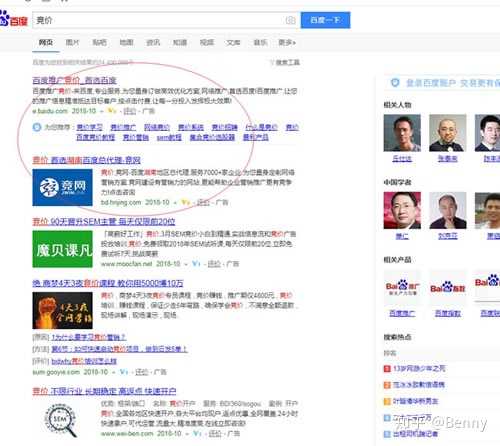Viewport: 500px width, 446px height.
Task: Expand the 更多» tab menu
Action: (287, 42)
